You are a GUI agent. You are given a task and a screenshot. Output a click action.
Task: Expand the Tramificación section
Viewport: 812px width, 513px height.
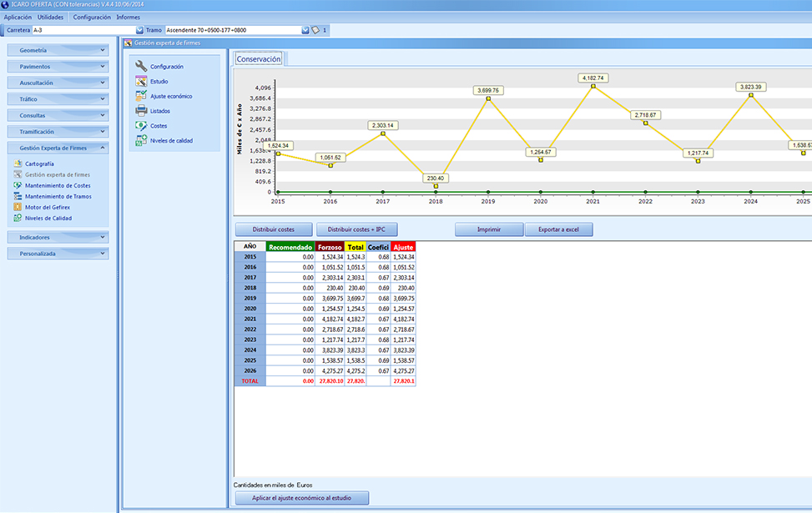58,132
